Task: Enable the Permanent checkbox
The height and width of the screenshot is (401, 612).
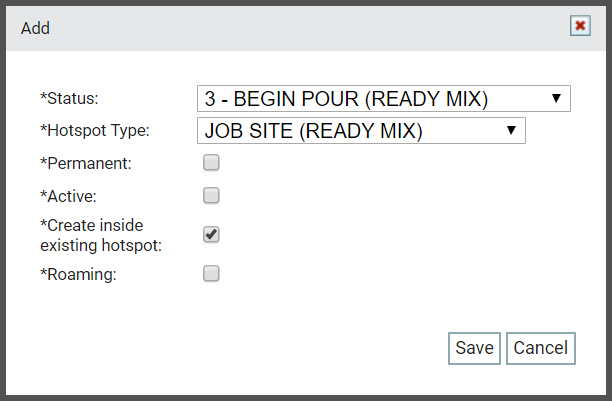Action: 211,162
